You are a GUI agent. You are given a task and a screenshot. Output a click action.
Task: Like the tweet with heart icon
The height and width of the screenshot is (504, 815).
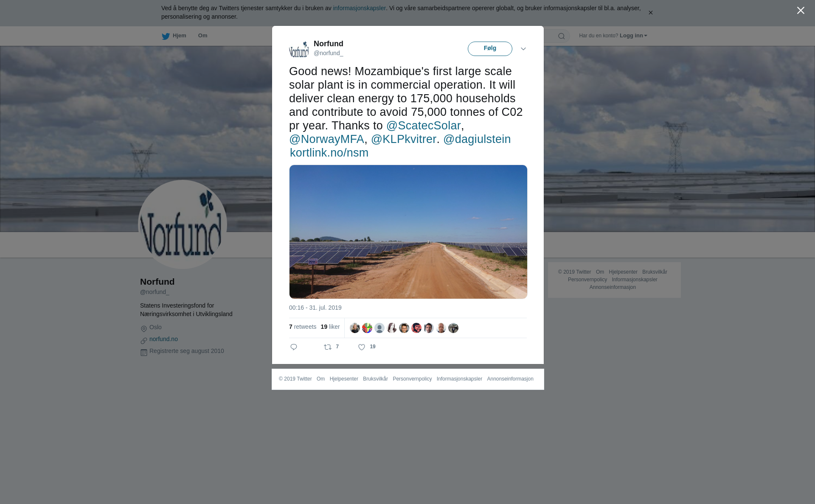(362, 347)
